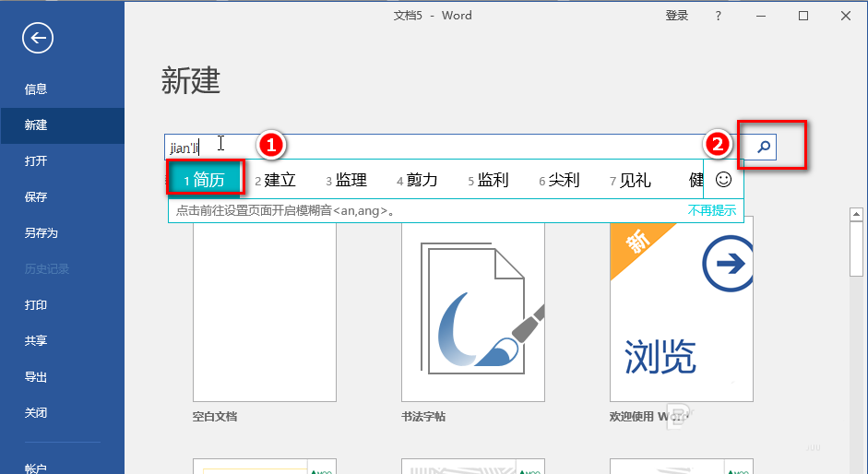The image size is (868, 474).
Task: Select IME candidate 剪力
Action: point(417,180)
